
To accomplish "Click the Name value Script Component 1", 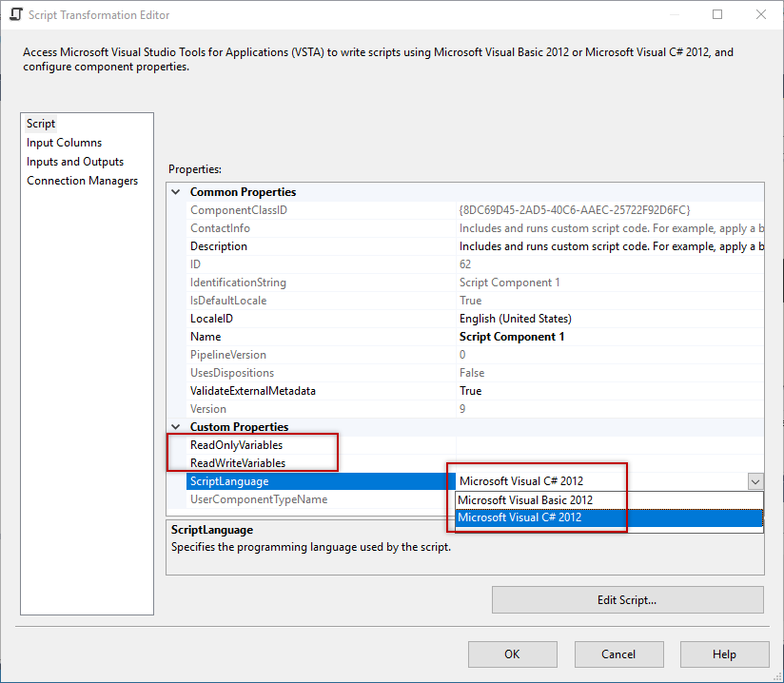I will (515, 336).
